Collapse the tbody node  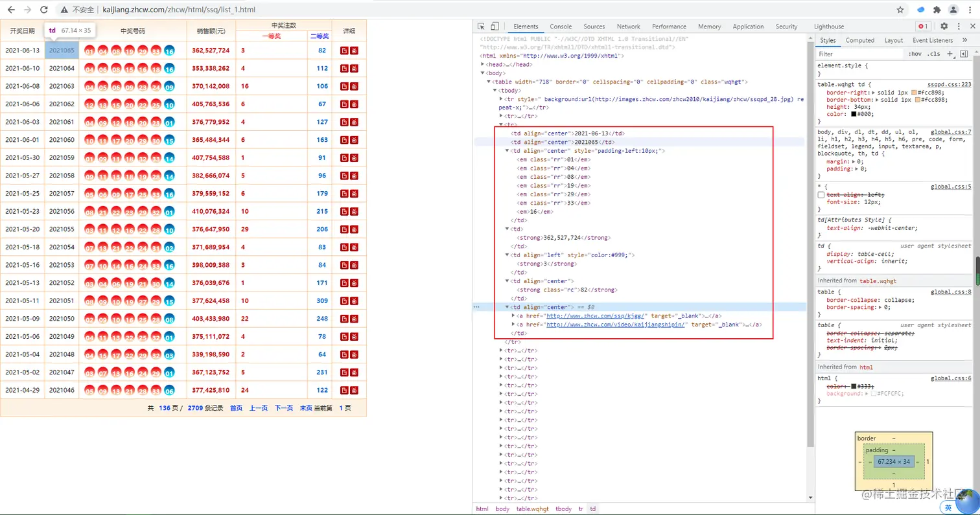tap(495, 91)
